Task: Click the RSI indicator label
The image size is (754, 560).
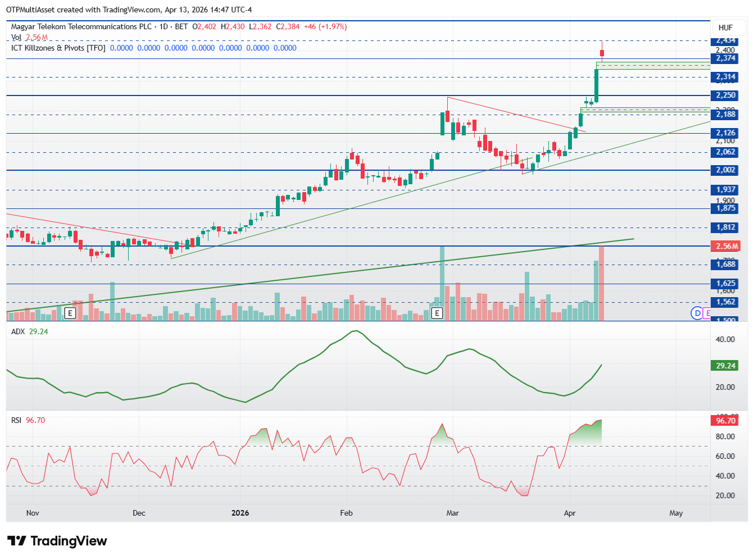Action: click(16, 420)
